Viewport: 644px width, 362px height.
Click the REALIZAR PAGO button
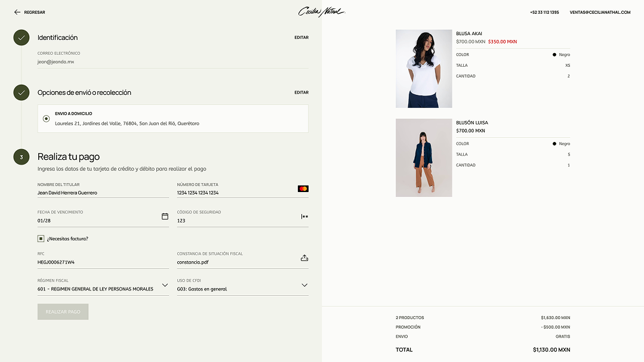(x=63, y=311)
